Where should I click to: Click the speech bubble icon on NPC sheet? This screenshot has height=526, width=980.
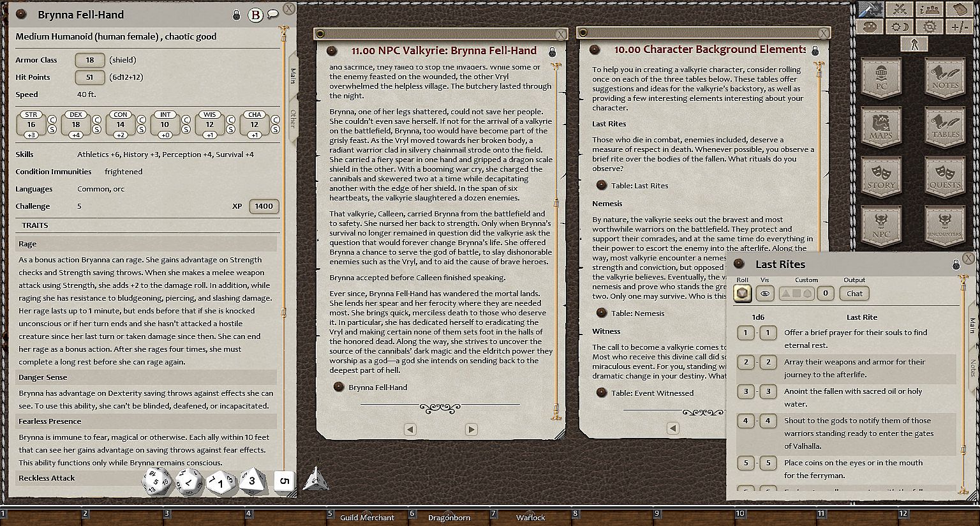coord(272,14)
